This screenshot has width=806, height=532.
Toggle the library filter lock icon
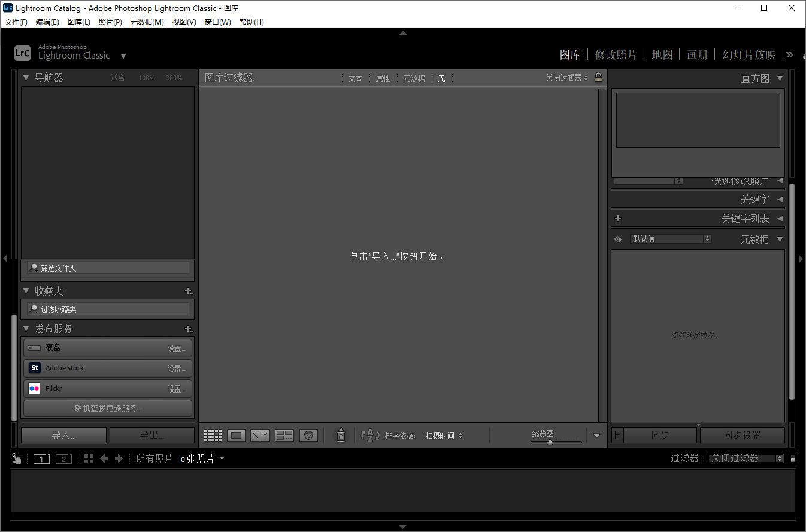click(x=598, y=78)
